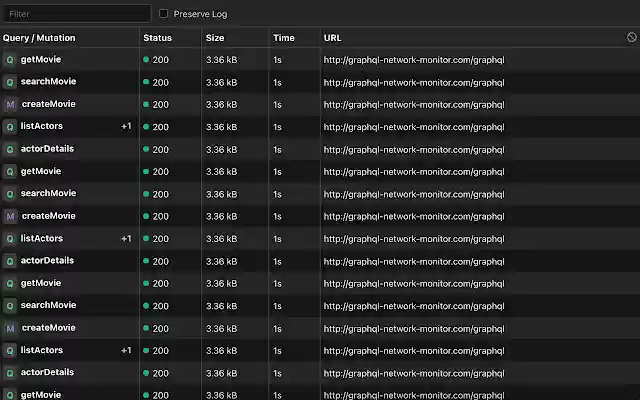Click the URL column header
Image resolution: width=640 pixels, height=400 pixels.
tap(333, 38)
